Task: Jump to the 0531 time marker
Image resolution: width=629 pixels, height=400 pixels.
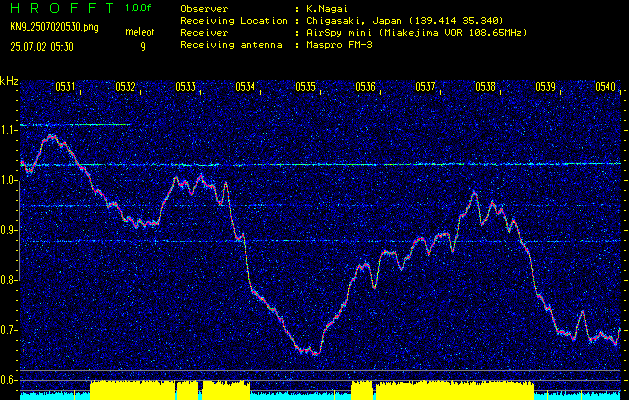Action: pyautogui.click(x=65, y=86)
